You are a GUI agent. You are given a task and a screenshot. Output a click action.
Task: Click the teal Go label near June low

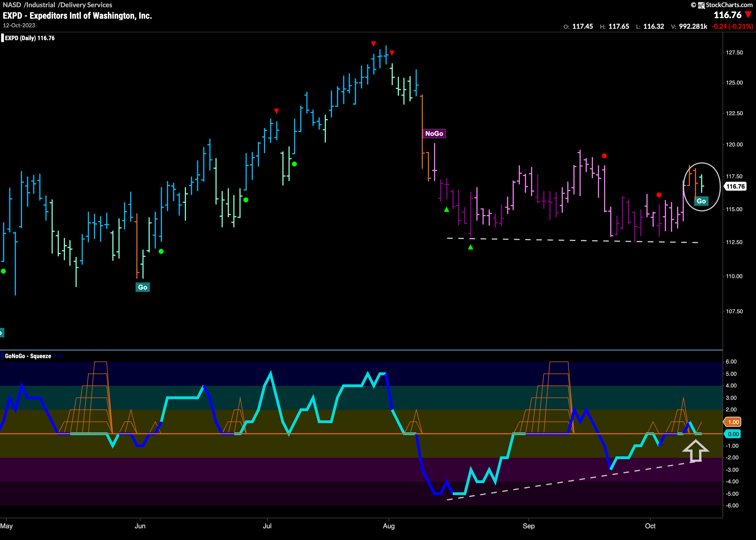point(142,287)
